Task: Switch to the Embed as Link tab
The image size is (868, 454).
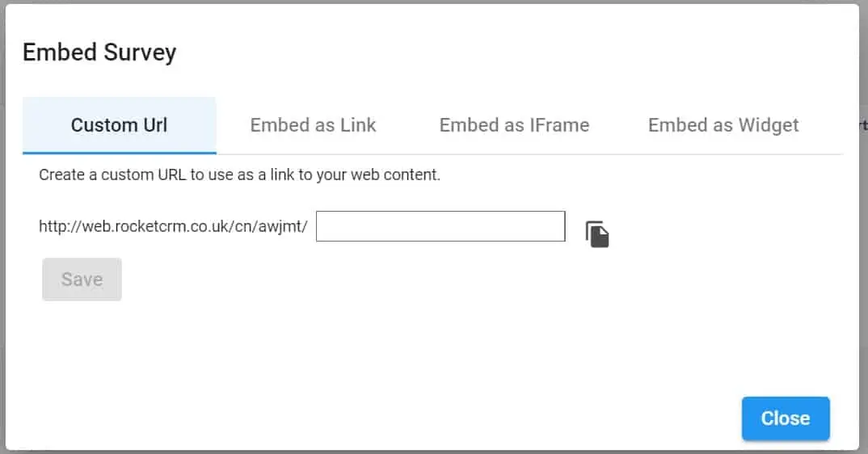Action: coord(313,125)
